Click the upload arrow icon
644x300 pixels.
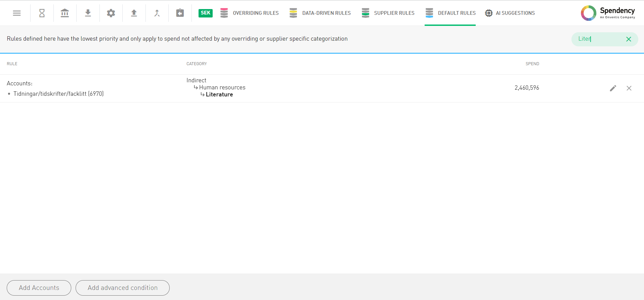tap(134, 13)
